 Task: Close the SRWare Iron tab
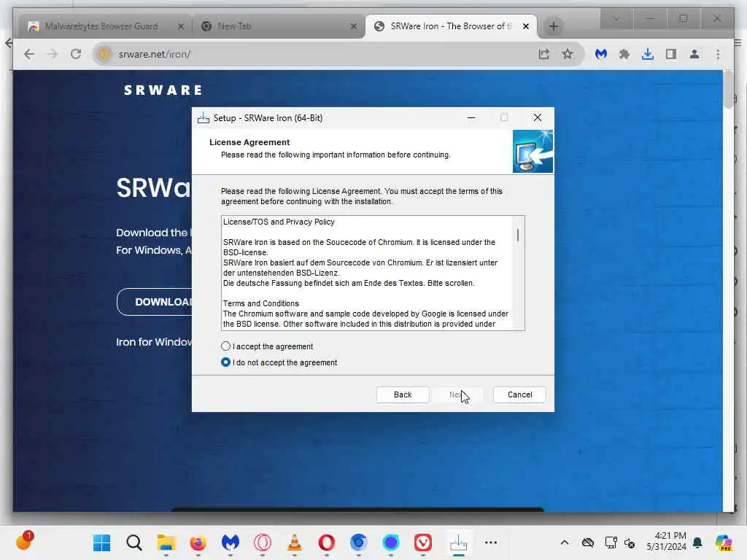pos(526,26)
